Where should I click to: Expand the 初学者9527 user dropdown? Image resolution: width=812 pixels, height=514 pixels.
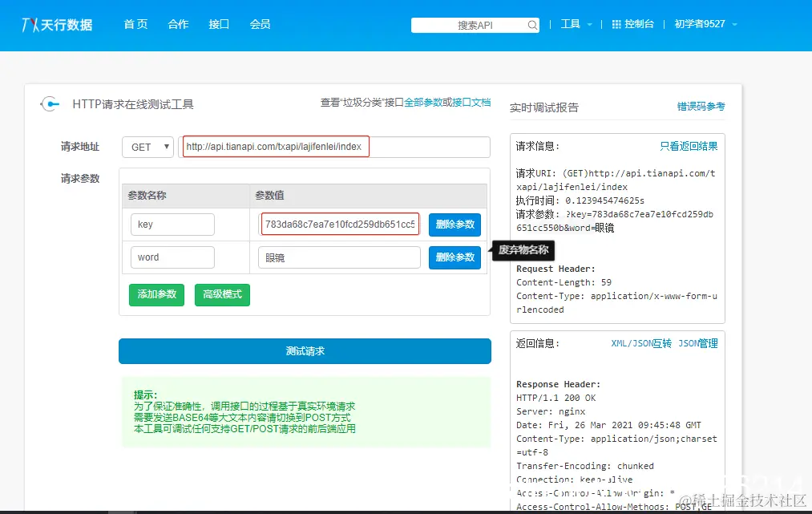705,24
